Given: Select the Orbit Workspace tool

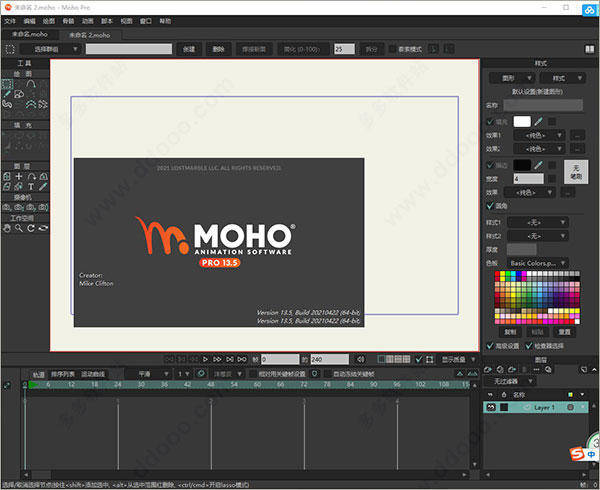Looking at the screenshot, I should coord(43,228).
